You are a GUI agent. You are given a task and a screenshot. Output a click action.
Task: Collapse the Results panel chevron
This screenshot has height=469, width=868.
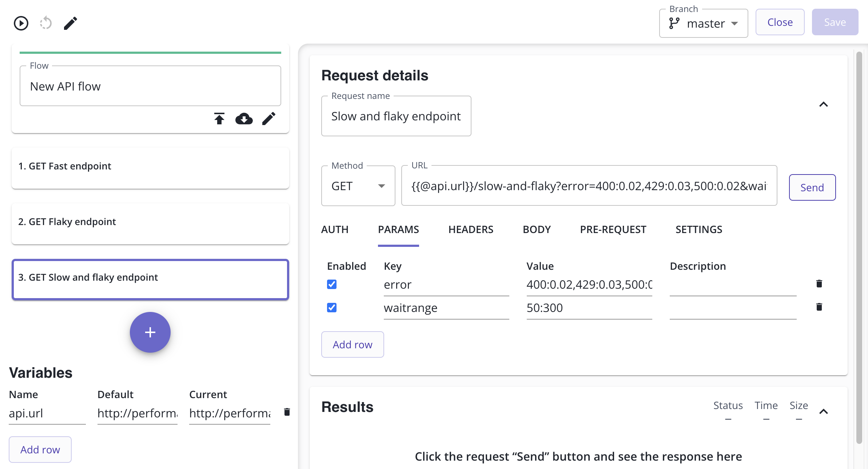pyautogui.click(x=823, y=412)
